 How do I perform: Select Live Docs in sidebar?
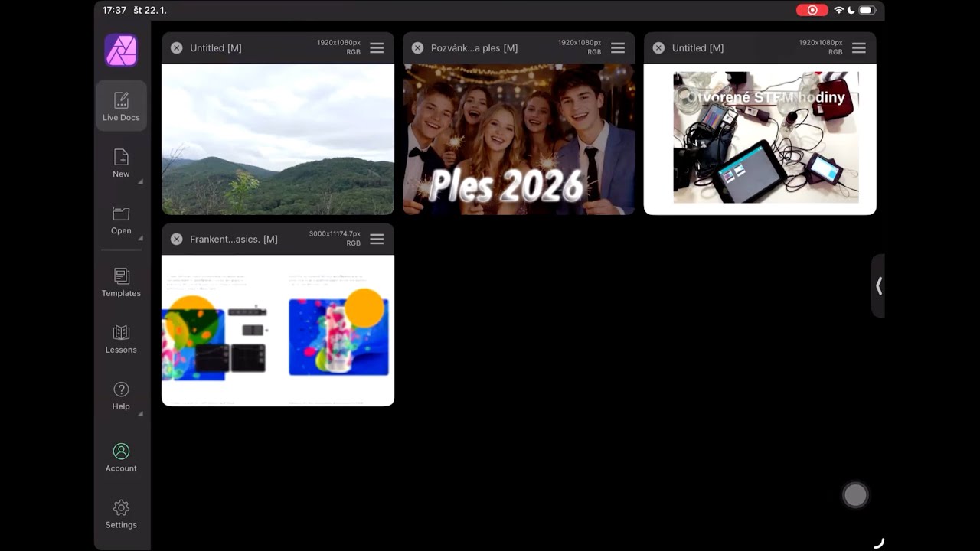121,106
